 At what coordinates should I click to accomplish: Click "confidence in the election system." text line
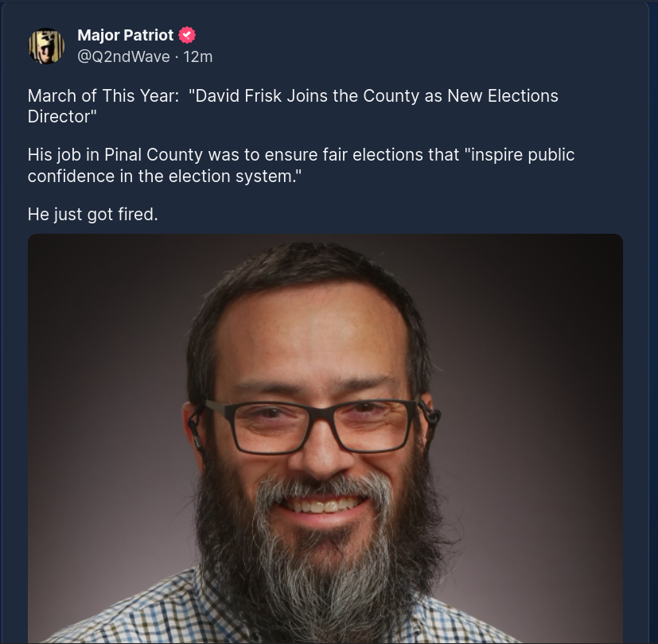[x=165, y=177]
